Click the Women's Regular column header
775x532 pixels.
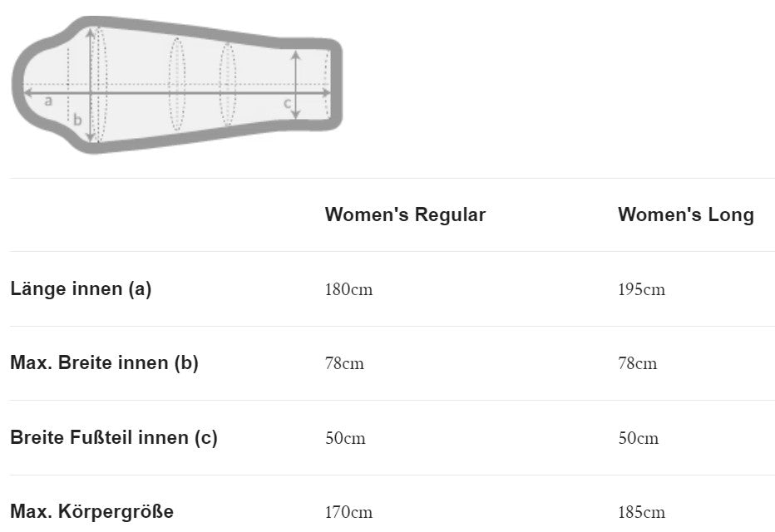point(405,214)
